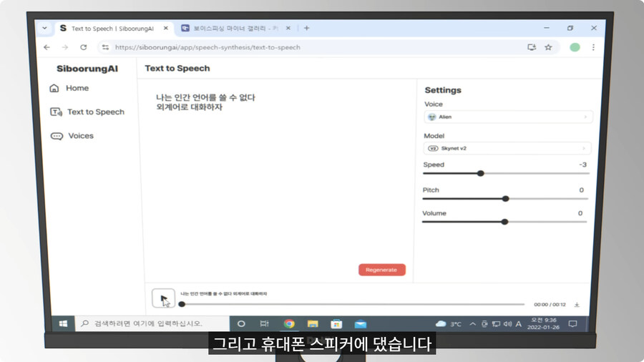
Task: Close the Text to Speech browser tab
Action: [x=165, y=29]
